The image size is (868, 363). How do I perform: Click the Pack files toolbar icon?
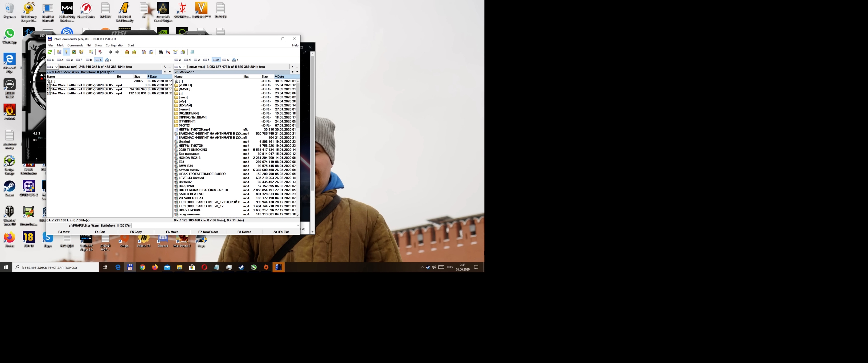[x=127, y=52]
